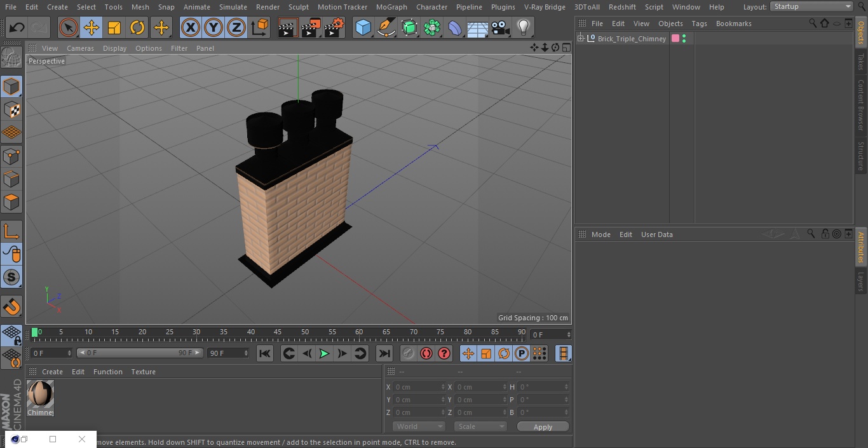Toggle Locked Workplane icon

click(11, 335)
